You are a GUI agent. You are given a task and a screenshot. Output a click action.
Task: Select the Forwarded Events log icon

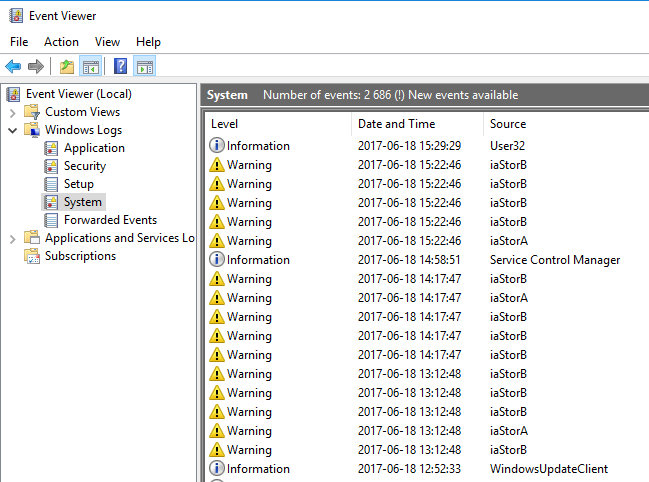51,220
